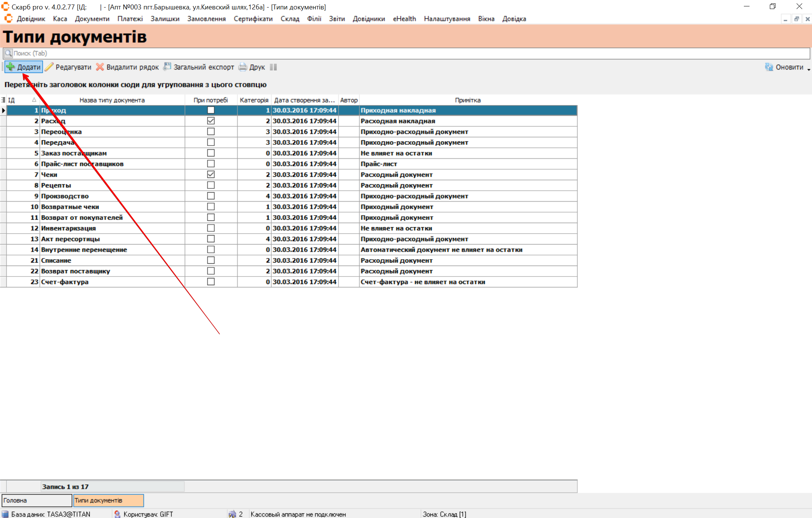Expand the Оновити dropdown arrow
812x518 pixels.
(x=809, y=70)
